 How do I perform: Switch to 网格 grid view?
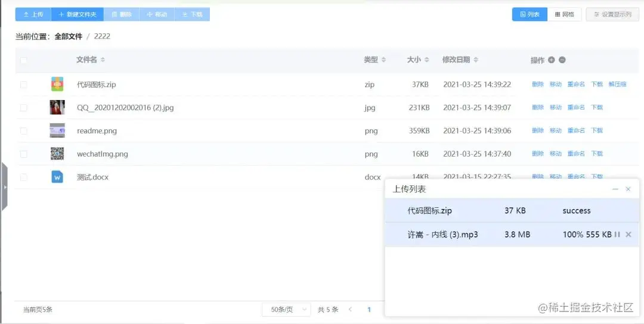click(x=564, y=14)
